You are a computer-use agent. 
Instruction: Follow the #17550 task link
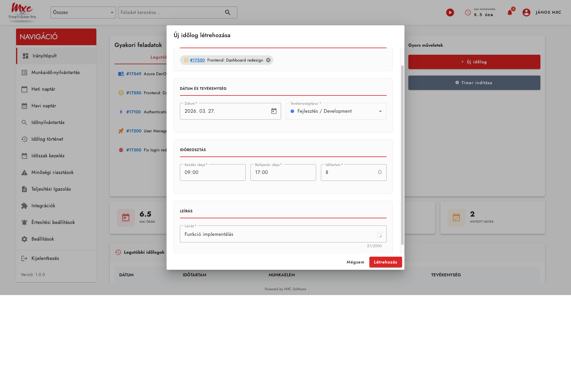(197, 60)
